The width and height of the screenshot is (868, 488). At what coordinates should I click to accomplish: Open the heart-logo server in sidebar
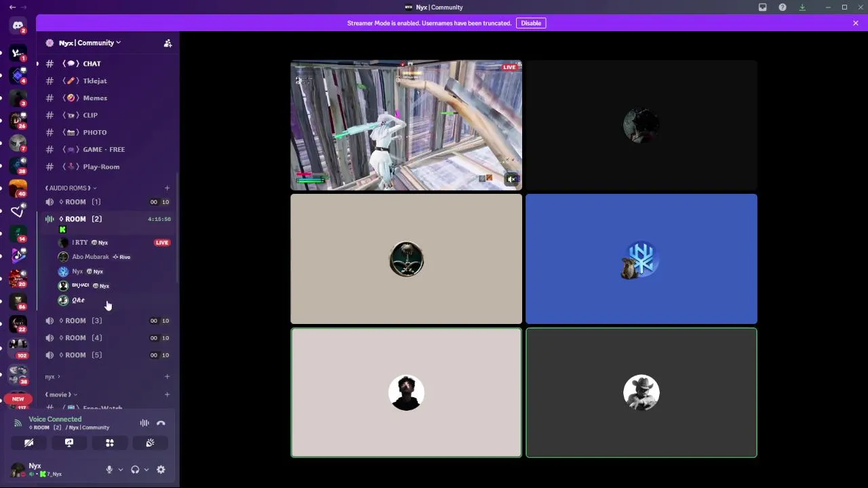(x=18, y=211)
